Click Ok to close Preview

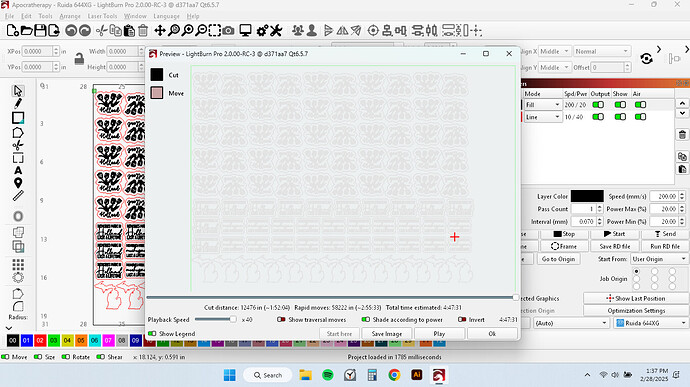pos(492,334)
